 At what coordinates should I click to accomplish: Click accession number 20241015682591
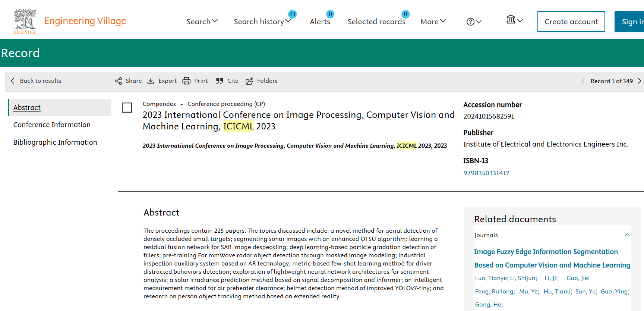pos(489,116)
